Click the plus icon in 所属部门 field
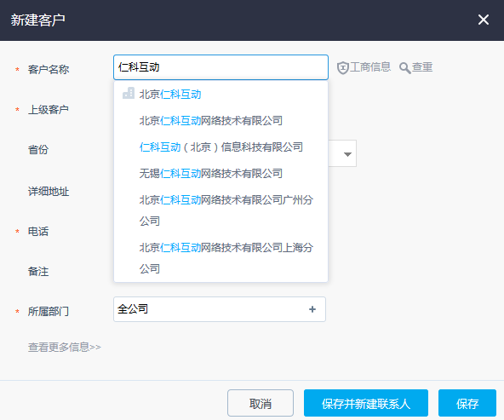This screenshot has width=504, height=420. coord(312,309)
